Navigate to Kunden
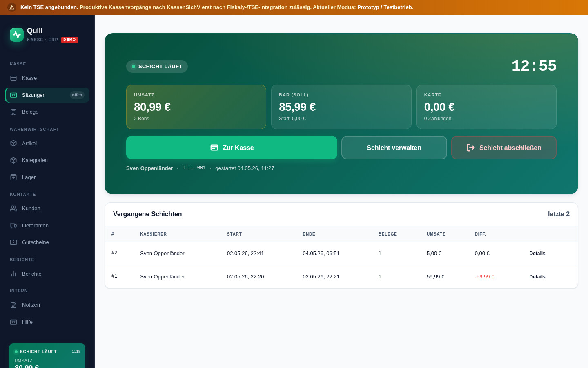The height and width of the screenshot is (368, 588). tap(47, 209)
